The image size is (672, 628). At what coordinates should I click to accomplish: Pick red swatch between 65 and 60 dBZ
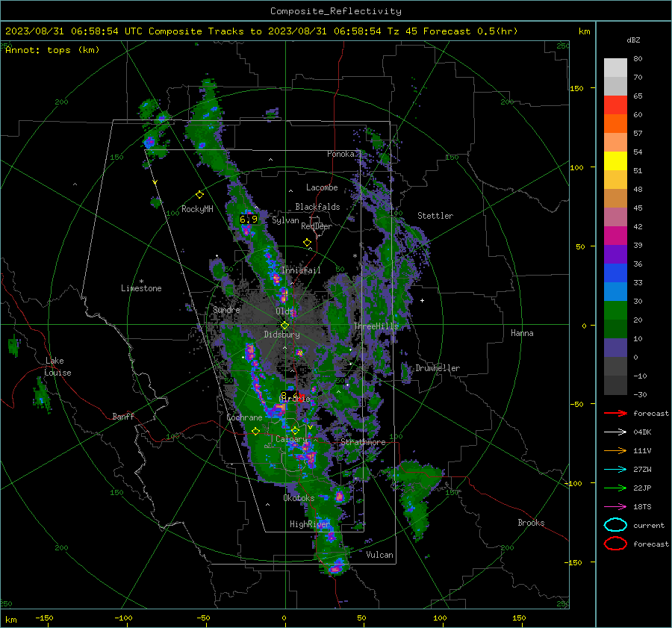coord(615,105)
